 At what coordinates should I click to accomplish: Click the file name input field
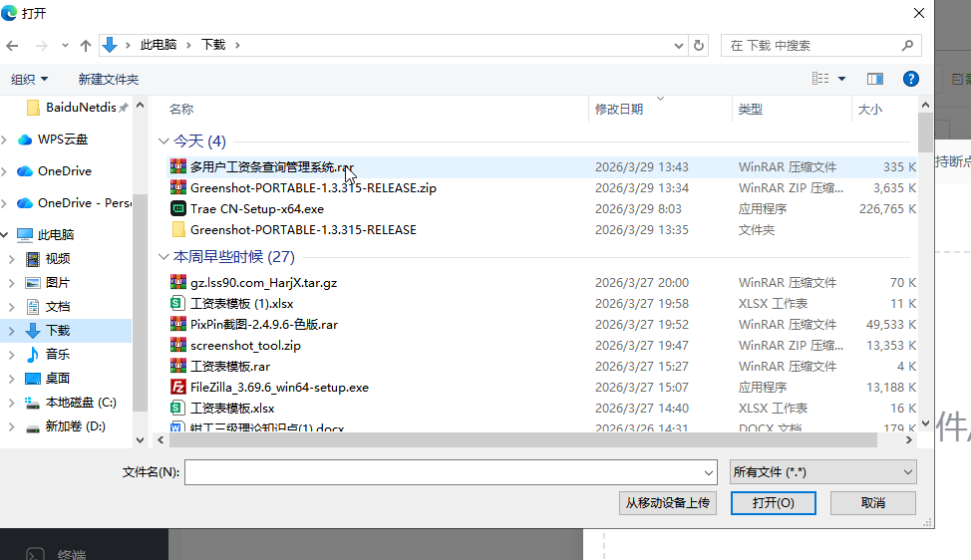click(443, 472)
